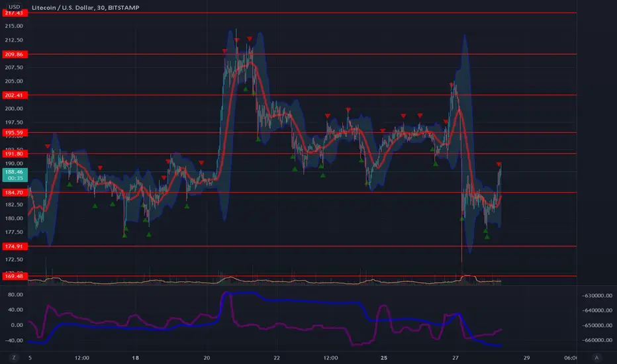617x364 pixels.
Task: Click the 40.00 indicator scale value
Action: tap(15, 310)
